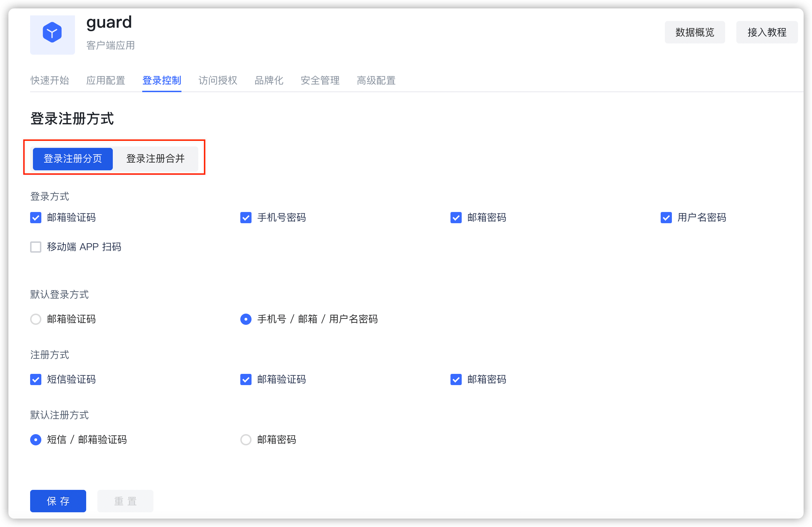Switch to the 快速开始 tab
Image resolution: width=812 pixels, height=527 pixels.
[x=50, y=81]
